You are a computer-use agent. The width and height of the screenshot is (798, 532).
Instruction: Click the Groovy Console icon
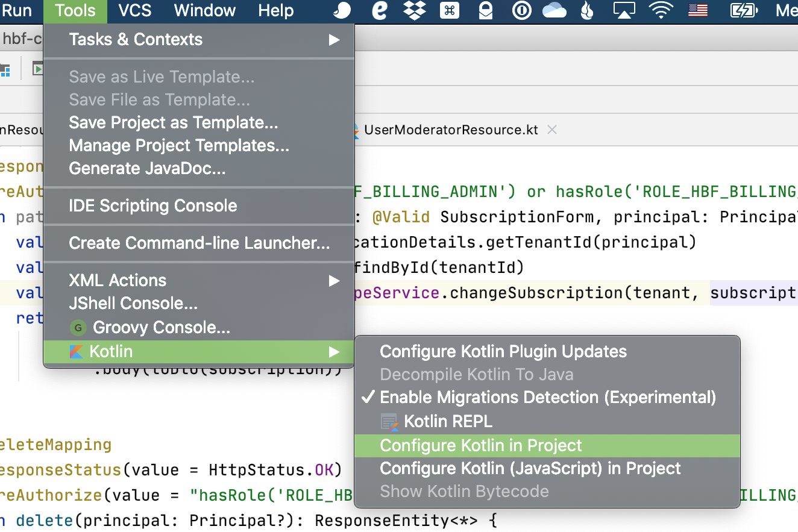[x=77, y=328]
